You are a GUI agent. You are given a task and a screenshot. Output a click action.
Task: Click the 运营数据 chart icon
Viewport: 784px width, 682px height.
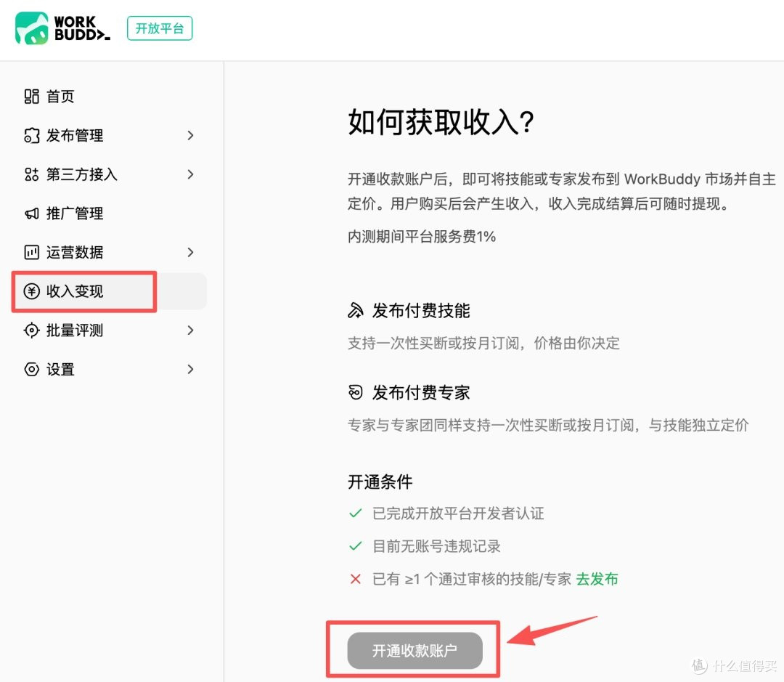click(x=31, y=252)
